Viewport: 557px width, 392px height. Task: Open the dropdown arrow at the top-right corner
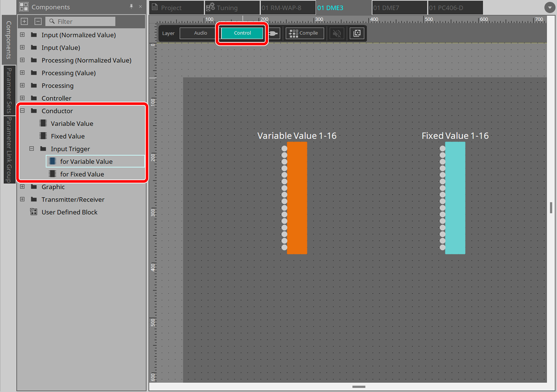click(550, 7)
